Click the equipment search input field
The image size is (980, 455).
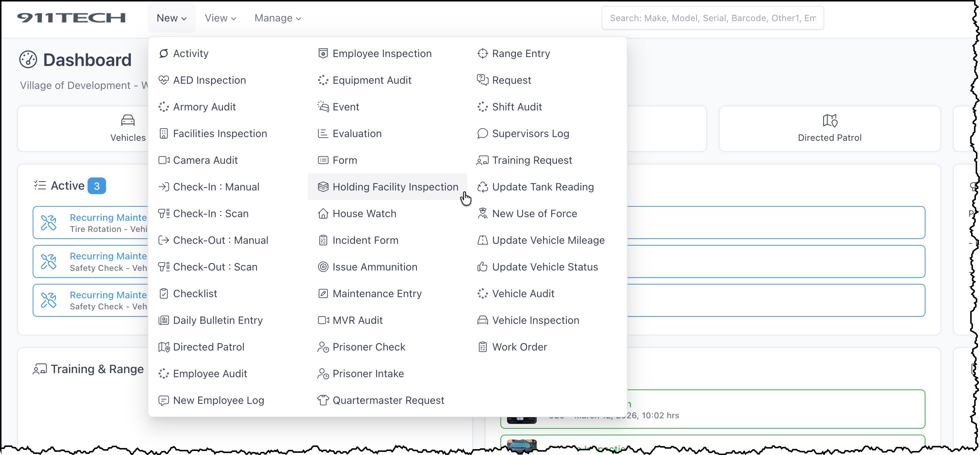point(712,18)
